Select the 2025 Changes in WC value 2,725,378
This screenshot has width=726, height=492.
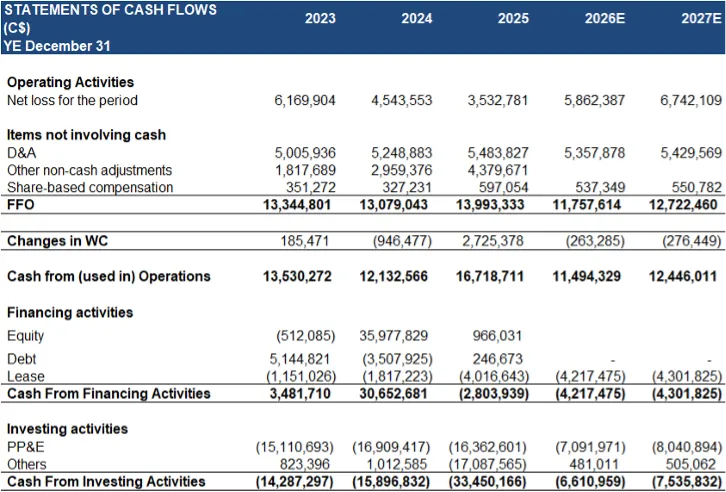[x=498, y=241]
